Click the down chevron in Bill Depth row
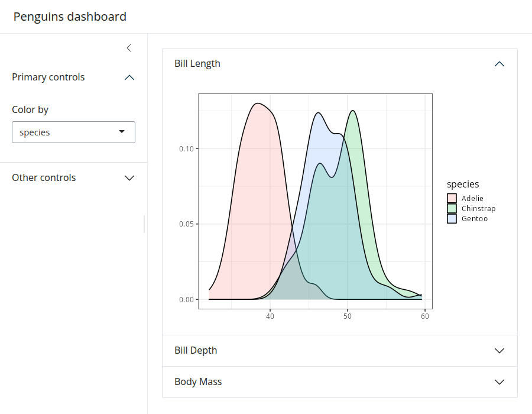 click(x=499, y=351)
